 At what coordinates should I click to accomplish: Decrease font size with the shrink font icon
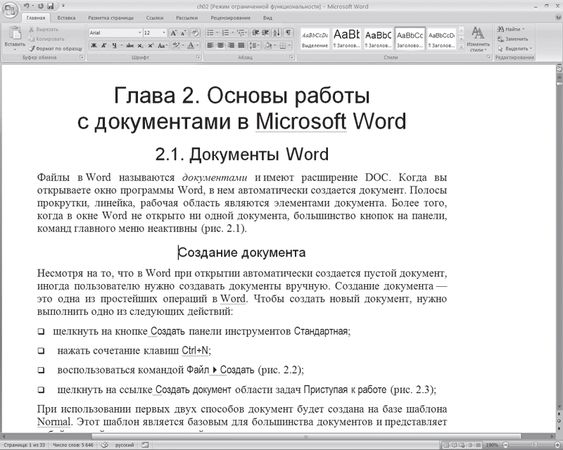click(x=183, y=33)
